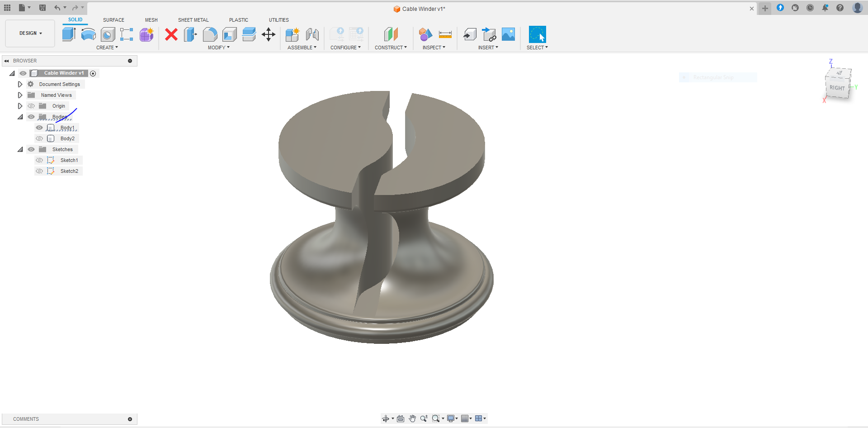Viewport: 868px width, 428px height.
Task: Activate the Cable Winder v1 radio button
Action: pos(93,73)
